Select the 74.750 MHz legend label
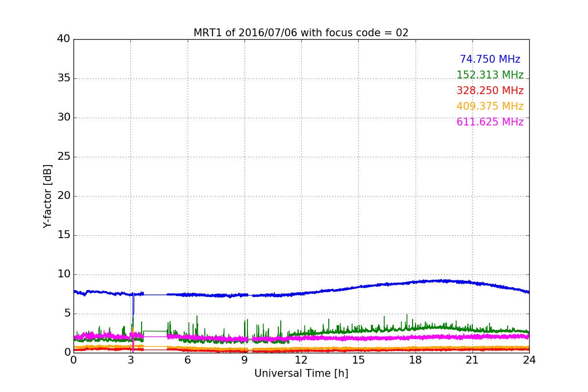Viewport: 588px width, 392px height. (x=490, y=59)
